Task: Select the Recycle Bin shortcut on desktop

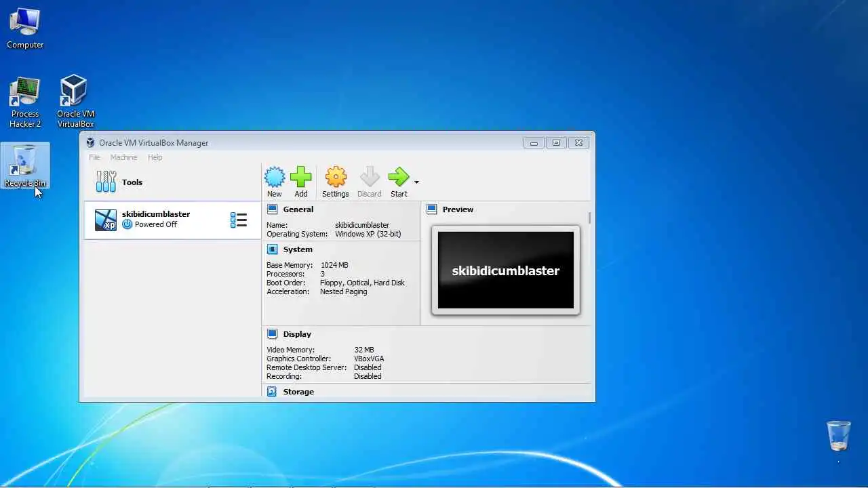Action: [25, 166]
